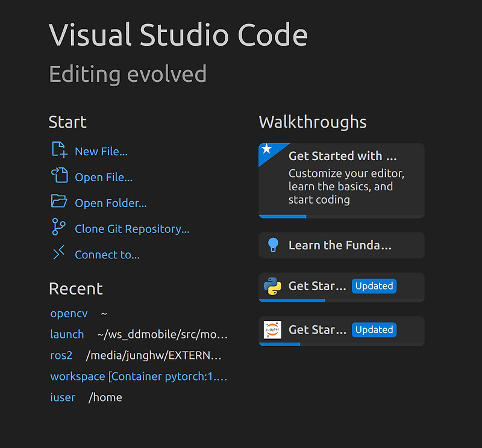The image size is (482, 448).
Task: Select the Clone Git Repository branch icon
Action: coord(59,228)
